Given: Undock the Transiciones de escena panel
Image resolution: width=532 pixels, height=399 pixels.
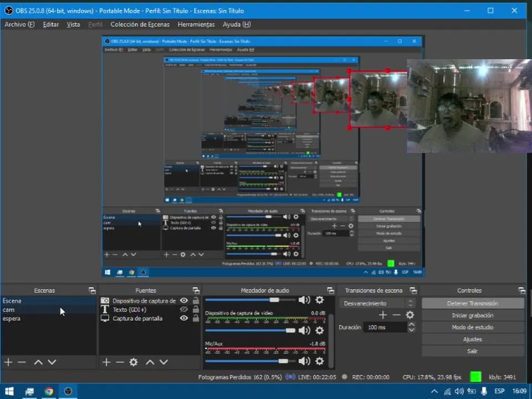Looking at the screenshot, I should pyautogui.click(x=413, y=290).
